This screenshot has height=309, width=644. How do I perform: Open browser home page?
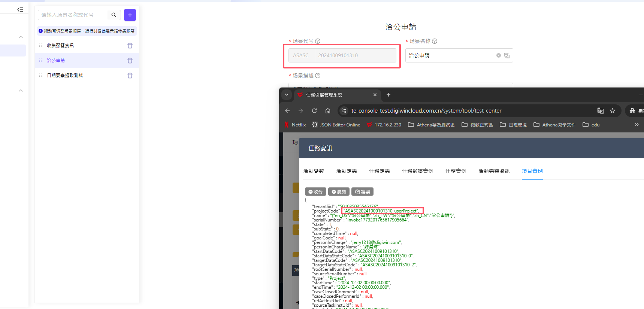tap(328, 111)
